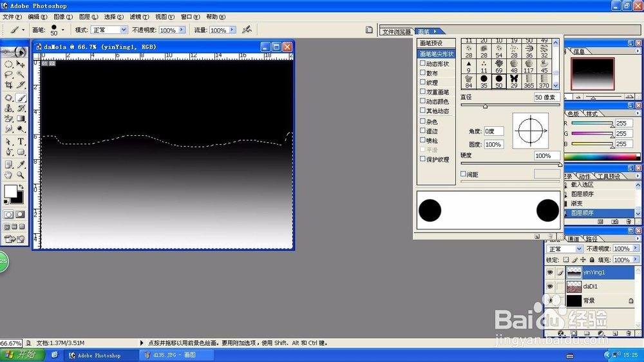Click the 直径 diameter slider handle
Image resolution: width=644 pixels, height=362 pixels.
tap(485, 106)
